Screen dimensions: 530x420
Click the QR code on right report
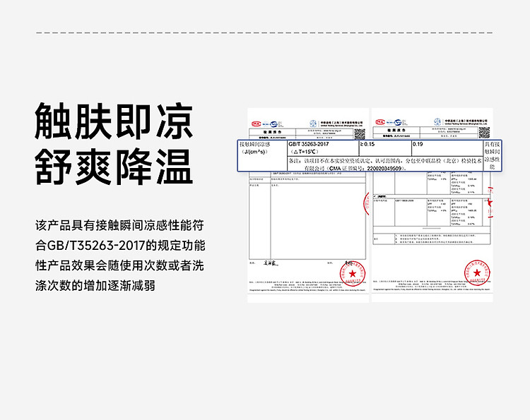[x=483, y=133]
